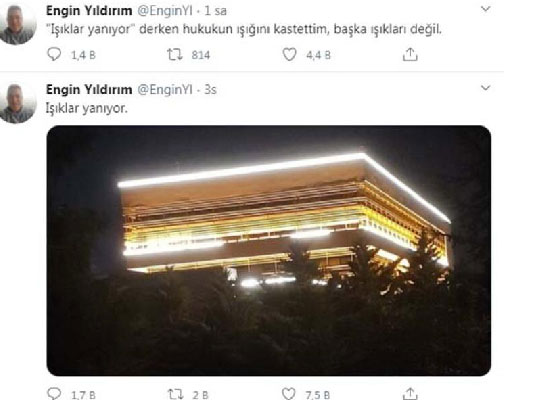The height and width of the screenshot is (400, 550).
Task: Open the tweet text about 'hukukun ışığını'
Action: coord(244,29)
